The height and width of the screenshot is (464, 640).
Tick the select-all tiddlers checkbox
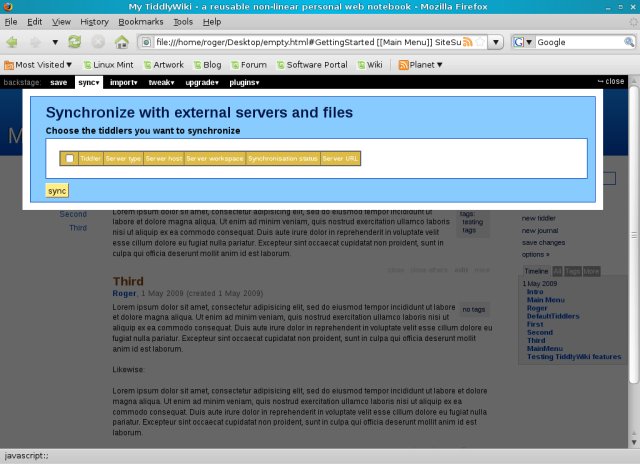(69, 158)
